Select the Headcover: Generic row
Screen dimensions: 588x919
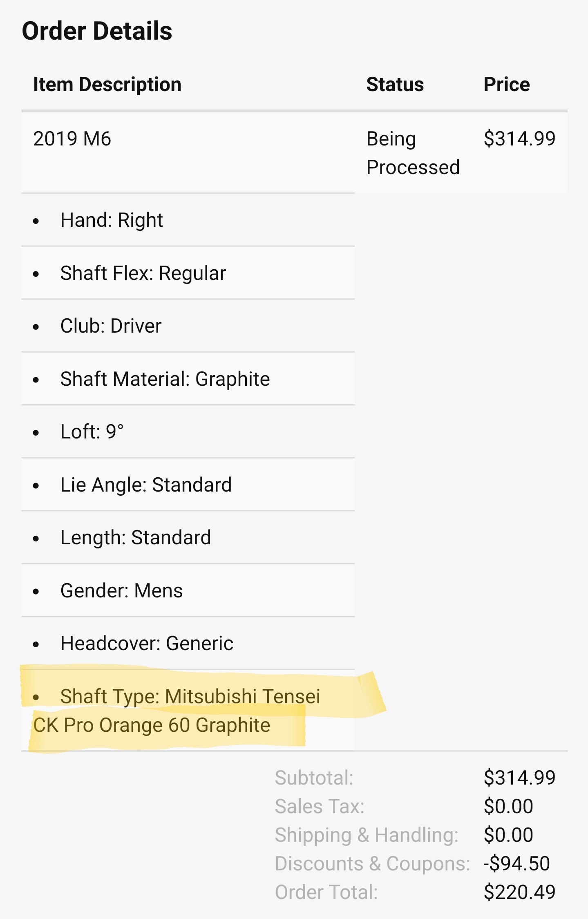click(x=147, y=644)
